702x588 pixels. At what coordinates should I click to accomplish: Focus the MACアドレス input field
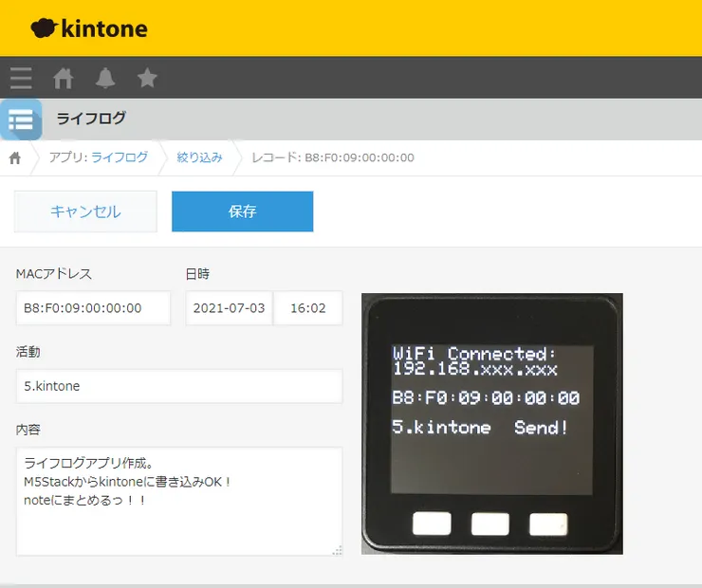click(93, 308)
